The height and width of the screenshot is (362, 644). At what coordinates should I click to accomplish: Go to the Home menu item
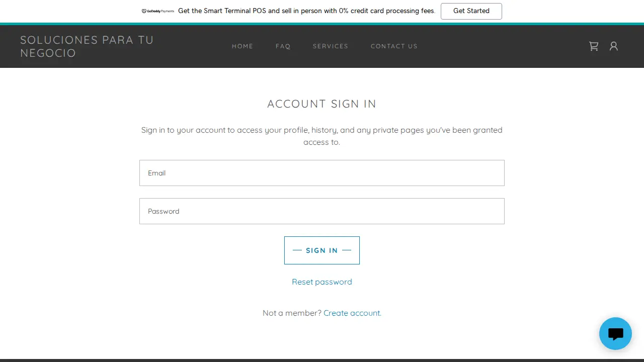[243, 46]
